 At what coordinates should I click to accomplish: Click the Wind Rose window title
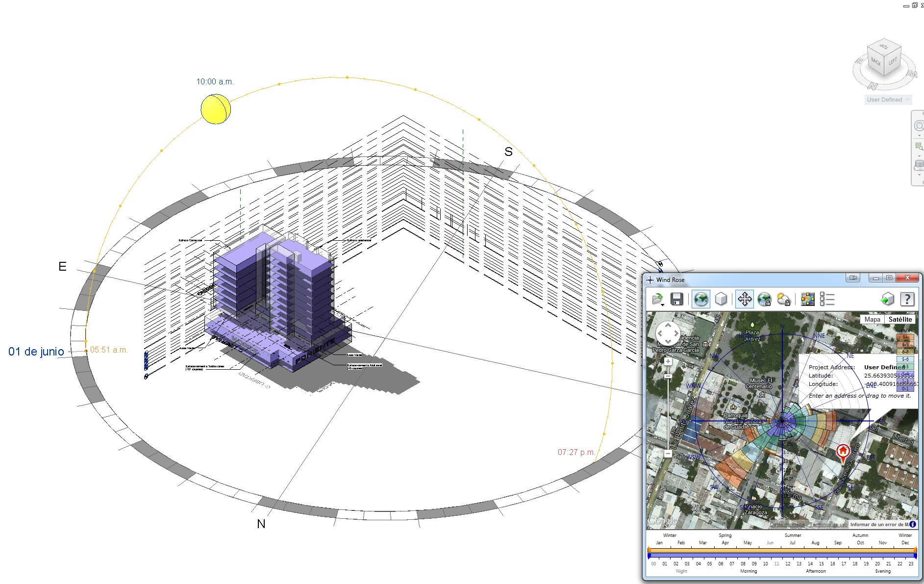pos(670,280)
